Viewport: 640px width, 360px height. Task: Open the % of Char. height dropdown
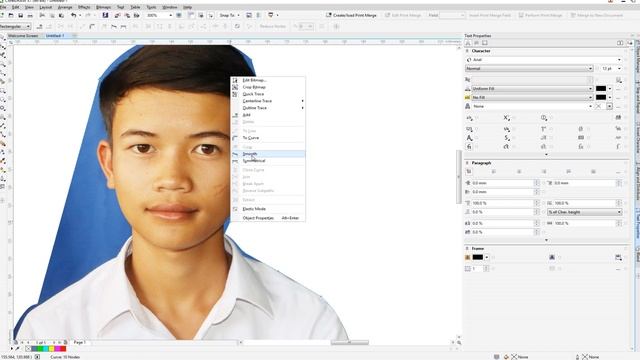(584, 212)
